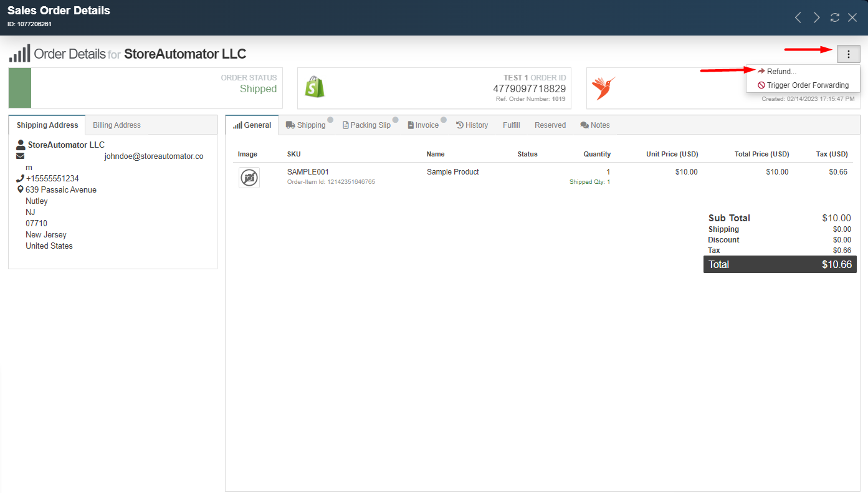The height and width of the screenshot is (493, 868).
Task: Switch to the Billing Address tab
Action: [117, 125]
